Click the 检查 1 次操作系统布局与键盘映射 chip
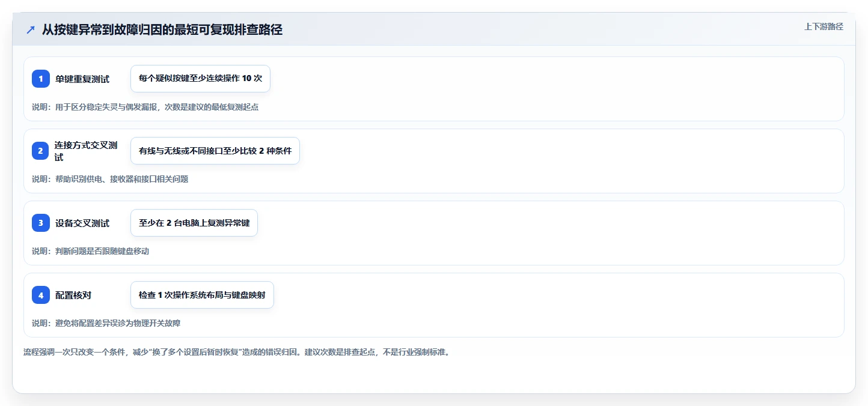The width and height of the screenshot is (868, 406). pos(202,295)
